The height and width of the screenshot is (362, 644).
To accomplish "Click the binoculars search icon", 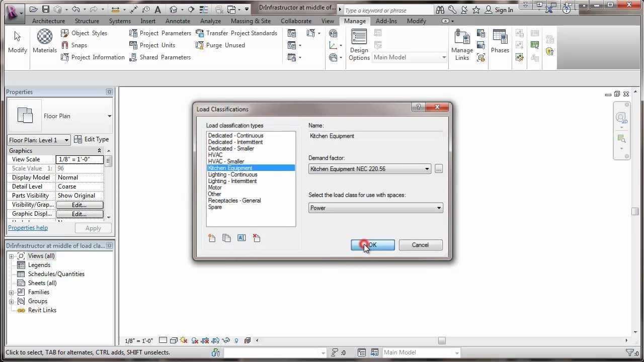I will click(440, 10).
